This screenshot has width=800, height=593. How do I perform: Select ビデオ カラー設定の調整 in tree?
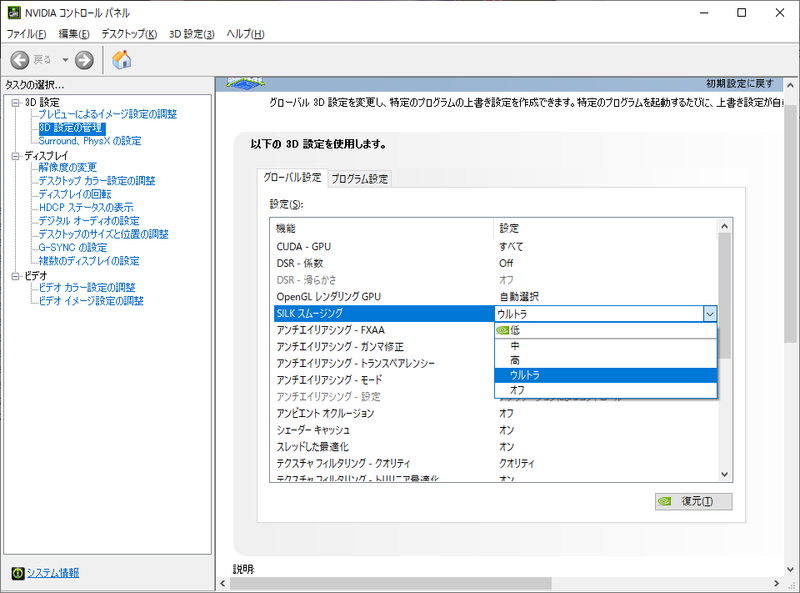87,287
